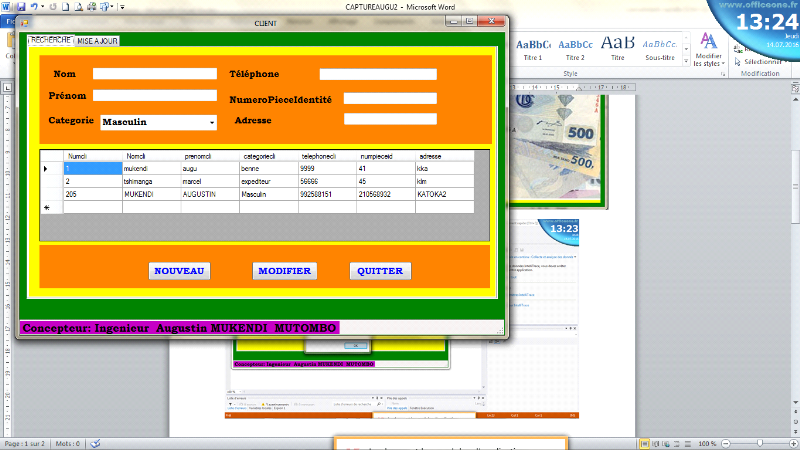The height and width of the screenshot is (450, 800).
Task: Click the Prénom input field
Action: (x=155, y=95)
